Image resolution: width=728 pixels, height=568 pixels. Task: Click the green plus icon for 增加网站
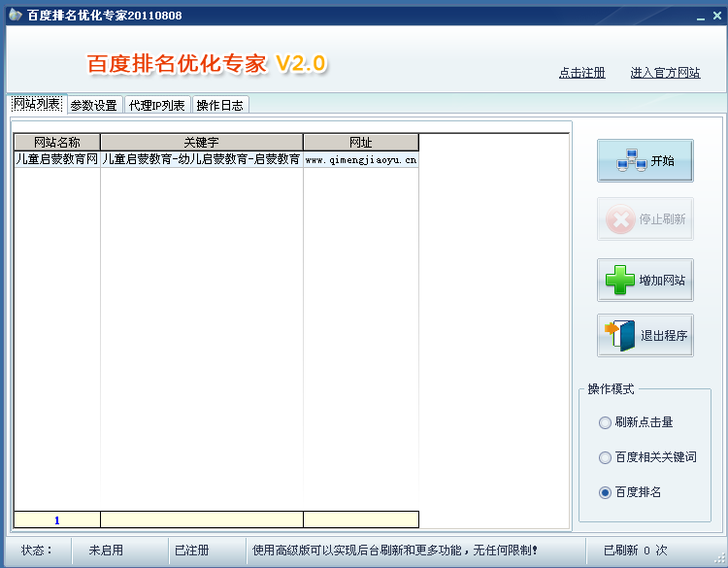620,280
